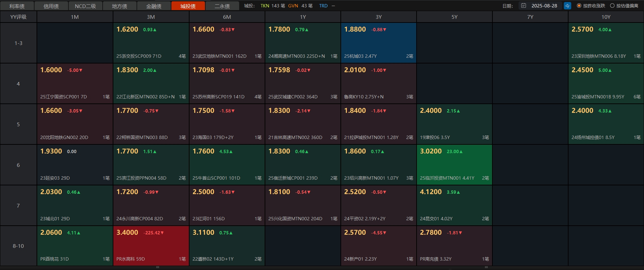Image resolution: width=644 pixels, height=270 pixels.
Task: Open the 利率债 tab
Action: coord(17,6)
